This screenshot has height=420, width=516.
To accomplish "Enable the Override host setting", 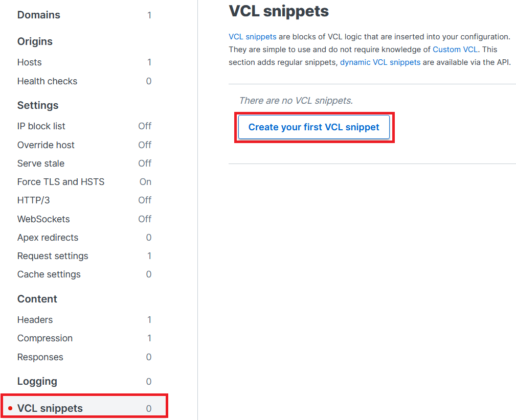I will (x=46, y=145).
